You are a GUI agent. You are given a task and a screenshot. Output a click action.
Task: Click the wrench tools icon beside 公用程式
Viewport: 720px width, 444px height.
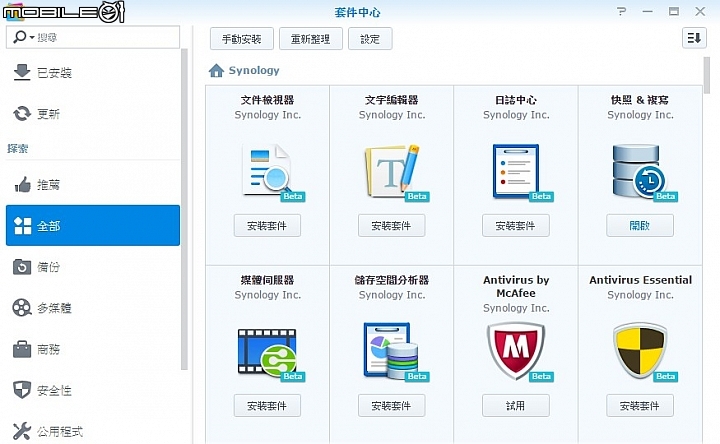[x=22, y=431]
